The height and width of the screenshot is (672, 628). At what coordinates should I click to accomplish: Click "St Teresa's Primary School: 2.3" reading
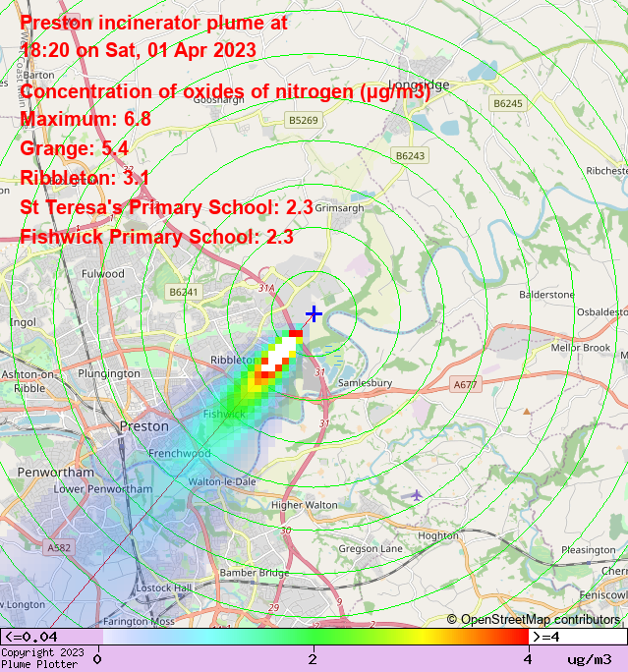(x=166, y=207)
